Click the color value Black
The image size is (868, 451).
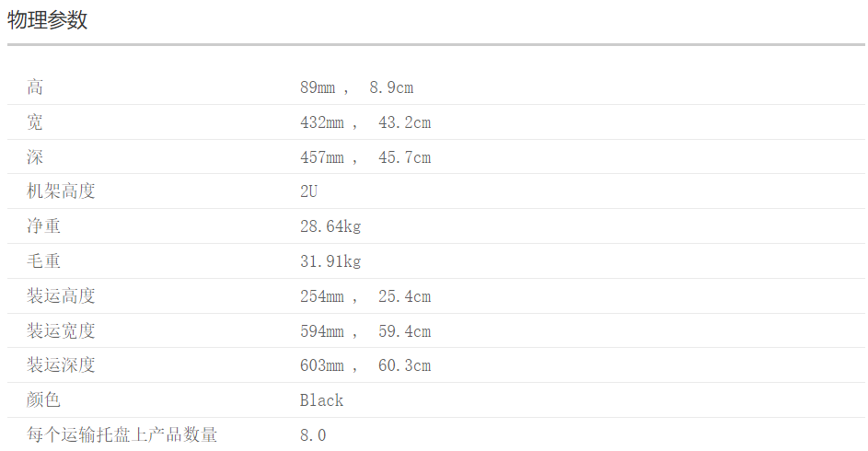coord(321,400)
